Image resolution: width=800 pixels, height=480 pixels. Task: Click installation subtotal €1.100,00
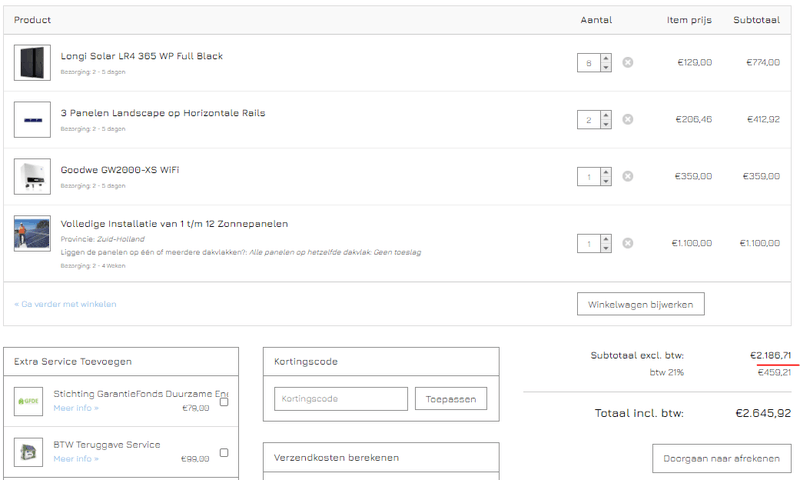[x=760, y=243]
